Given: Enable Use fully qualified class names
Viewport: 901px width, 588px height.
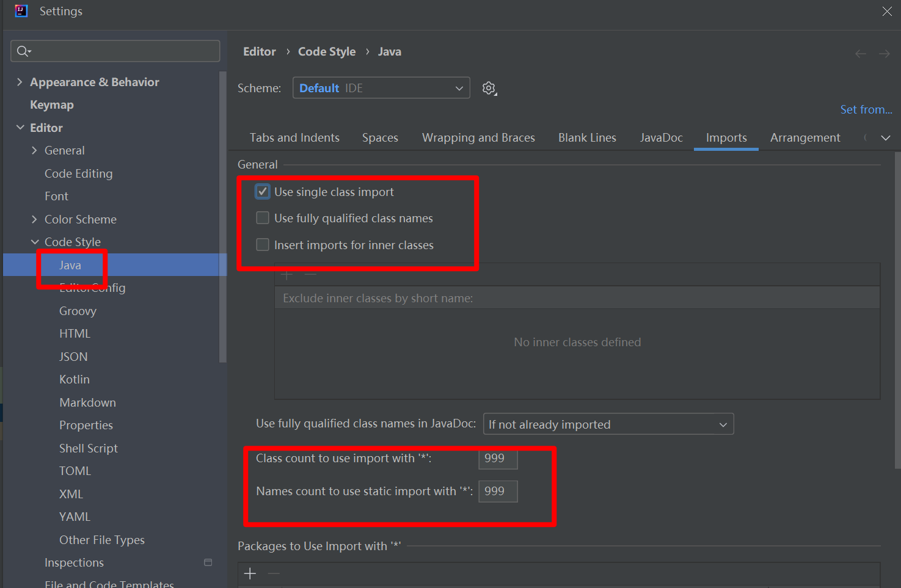Looking at the screenshot, I should (x=263, y=218).
